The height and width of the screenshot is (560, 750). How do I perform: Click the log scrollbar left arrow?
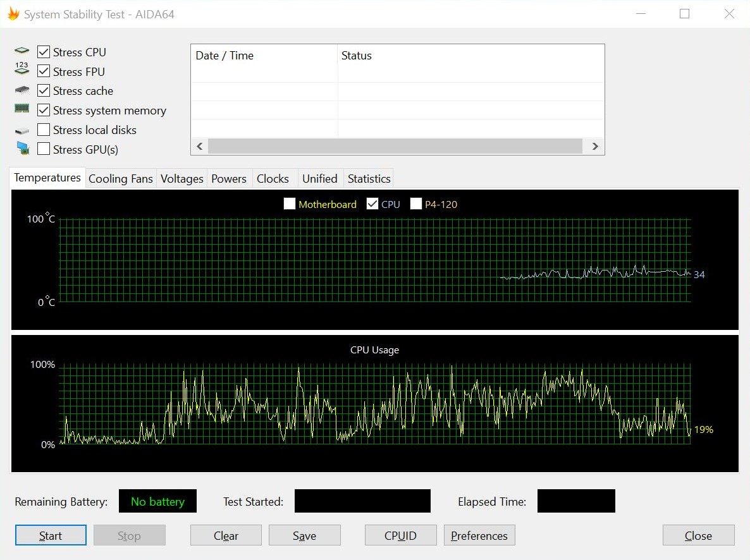(x=200, y=147)
